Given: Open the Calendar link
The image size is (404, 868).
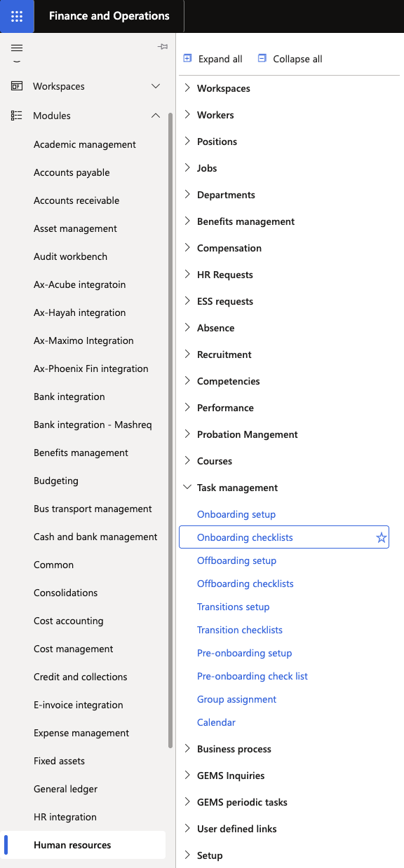Looking at the screenshot, I should tap(217, 722).
